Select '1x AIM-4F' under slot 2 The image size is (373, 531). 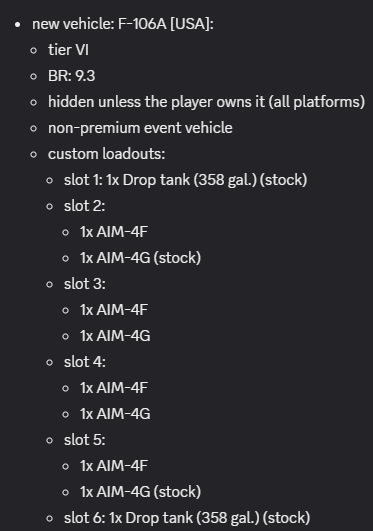pyautogui.click(x=114, y=232)
